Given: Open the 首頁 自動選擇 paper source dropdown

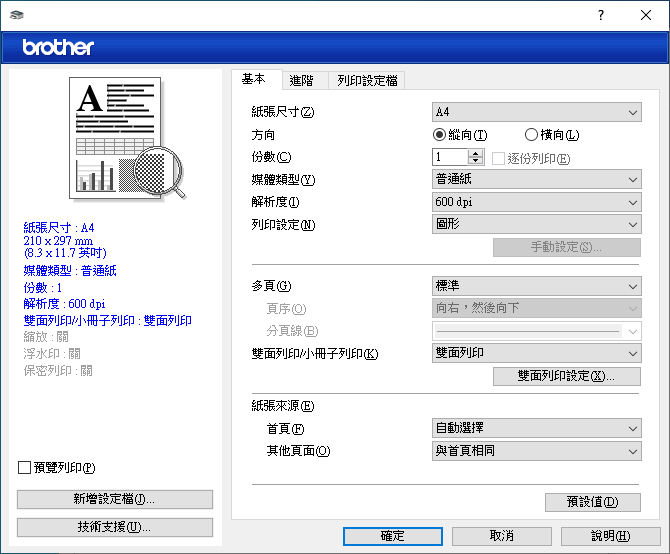Looking at the screenshot, I should pos(537,428).
